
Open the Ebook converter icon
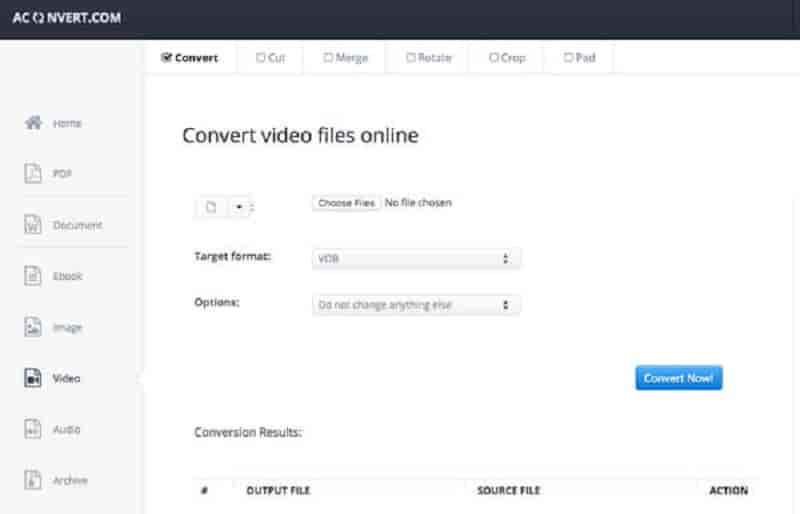(33, 276)
